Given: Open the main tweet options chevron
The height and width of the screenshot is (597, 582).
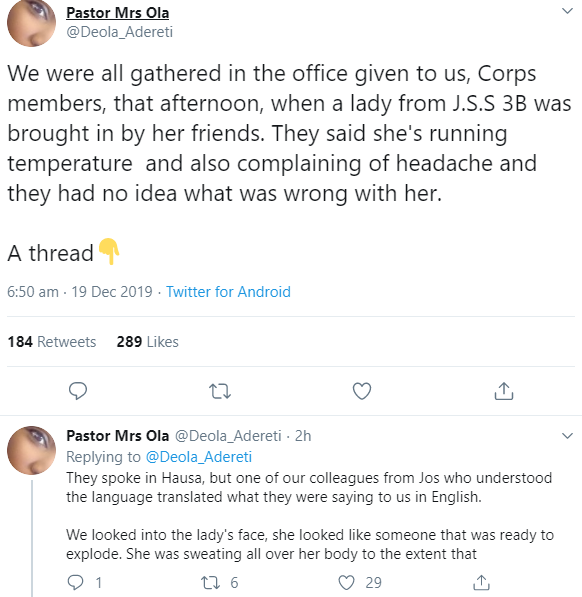Looking at the screenshot, I should [x=567, y=11].
